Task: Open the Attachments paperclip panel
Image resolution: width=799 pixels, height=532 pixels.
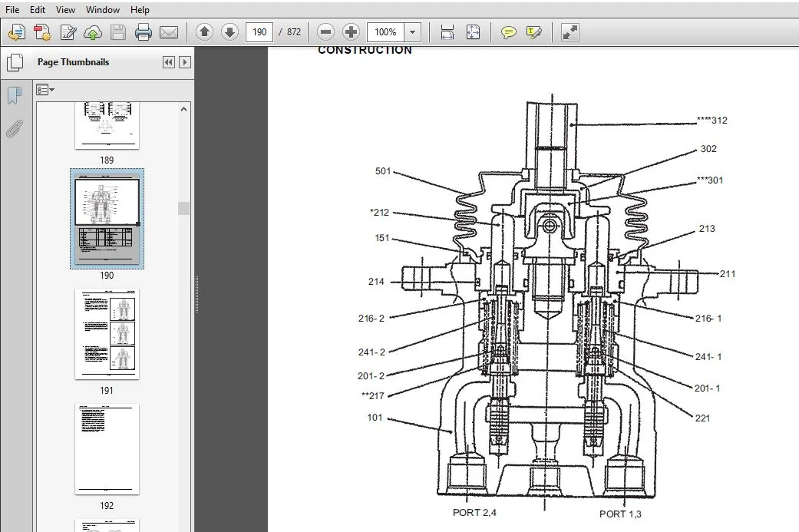Action: [15, 129]
